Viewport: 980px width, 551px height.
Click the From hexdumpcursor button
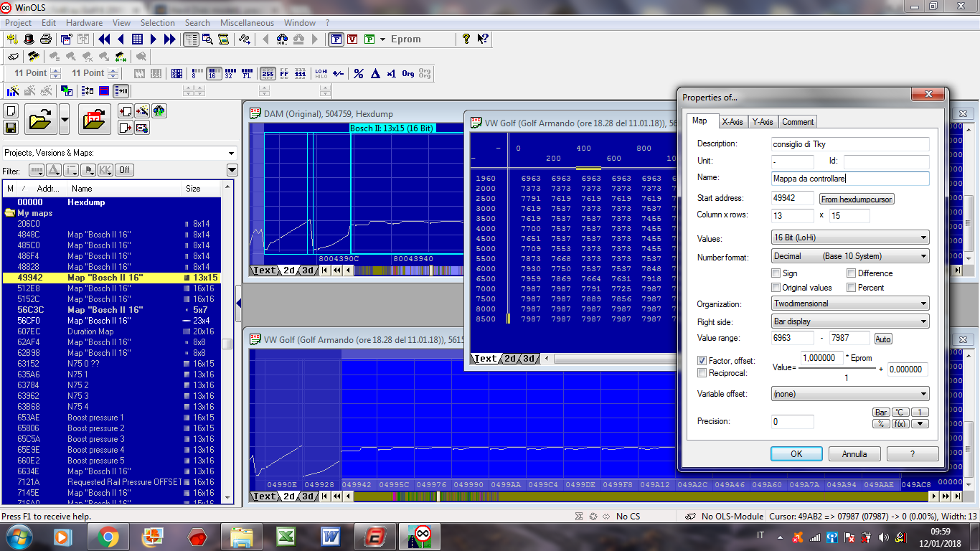(857, 199)
